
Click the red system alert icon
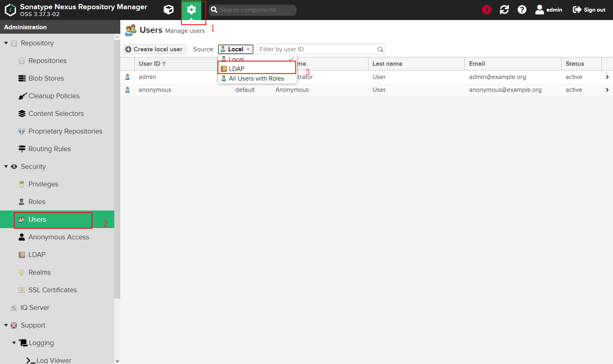487,10
